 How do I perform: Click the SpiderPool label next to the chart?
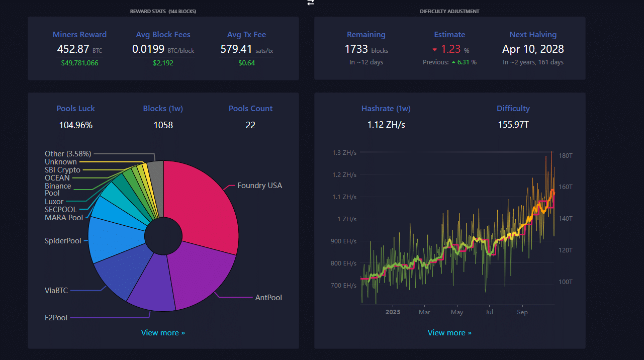63,241
